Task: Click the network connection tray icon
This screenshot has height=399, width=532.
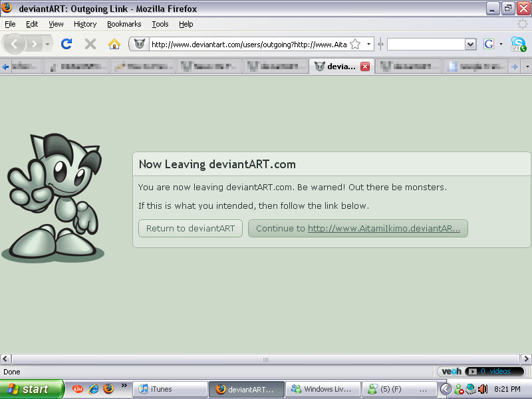Action: tap(471, 389)
